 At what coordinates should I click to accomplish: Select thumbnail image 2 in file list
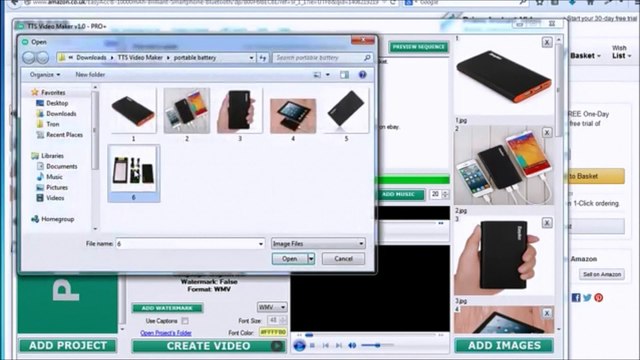coord(187,115)
